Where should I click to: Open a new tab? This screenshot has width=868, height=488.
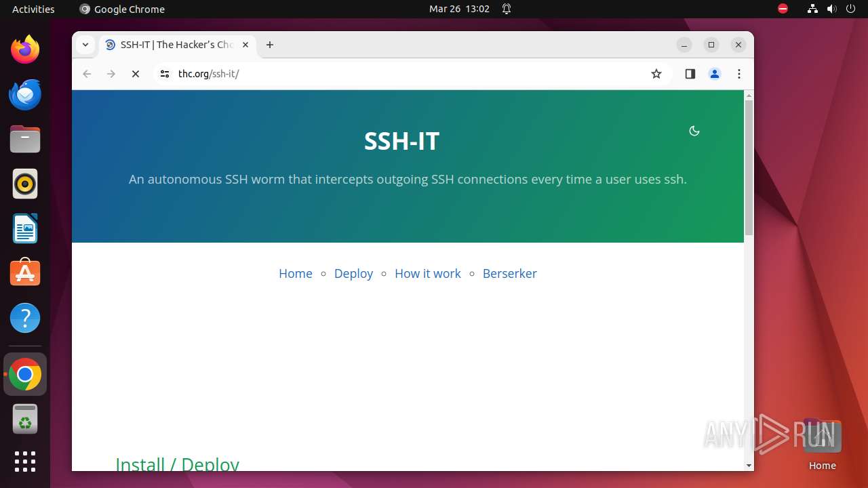coord(270,45)
